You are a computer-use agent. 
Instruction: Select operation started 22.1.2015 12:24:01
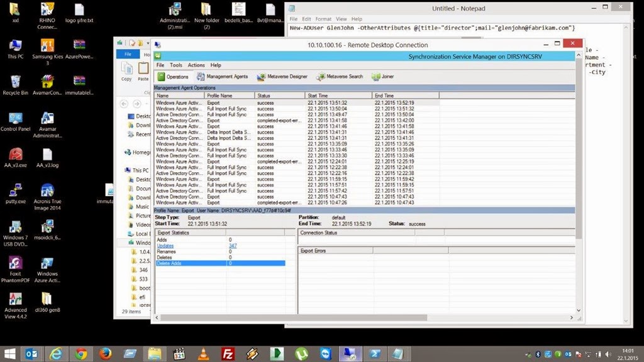pyautogui.click(x=297, y=162)
